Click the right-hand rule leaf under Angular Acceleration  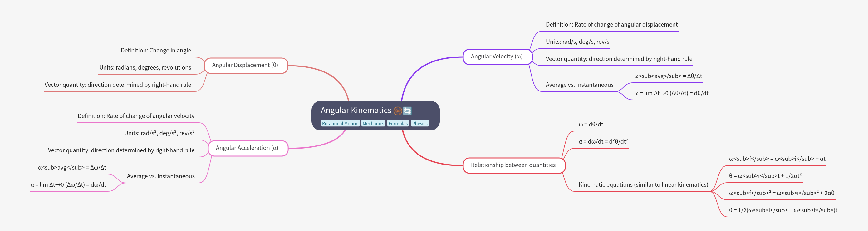click(x=121, y=150)
